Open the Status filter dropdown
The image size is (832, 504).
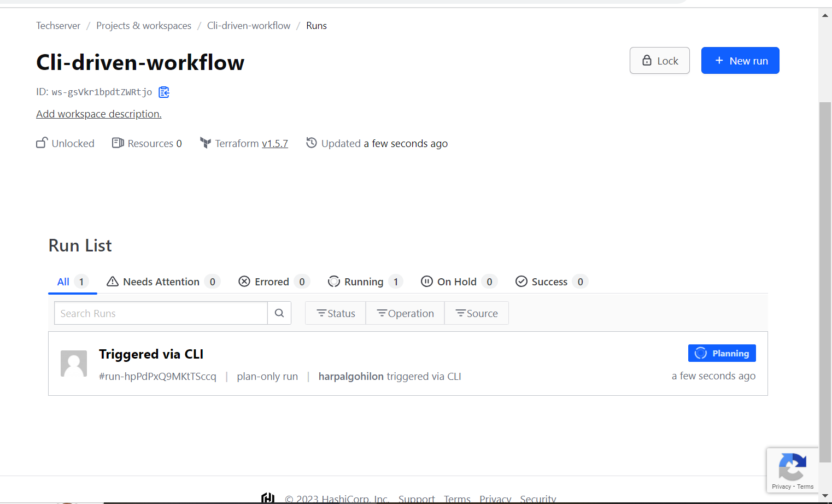(336, 313)
